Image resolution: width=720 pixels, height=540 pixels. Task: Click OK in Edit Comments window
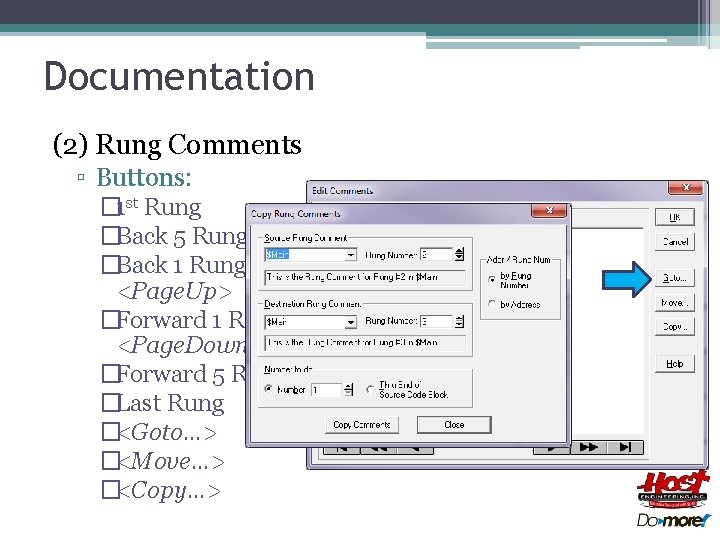(x=675, y=217)
